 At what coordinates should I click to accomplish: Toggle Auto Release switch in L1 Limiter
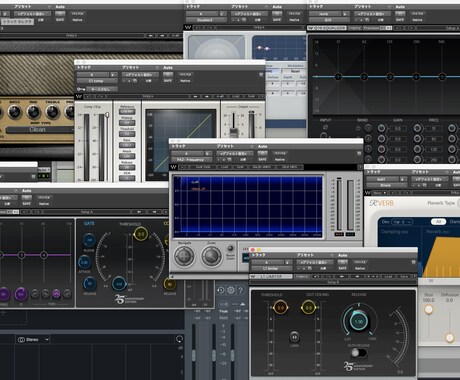359,352
